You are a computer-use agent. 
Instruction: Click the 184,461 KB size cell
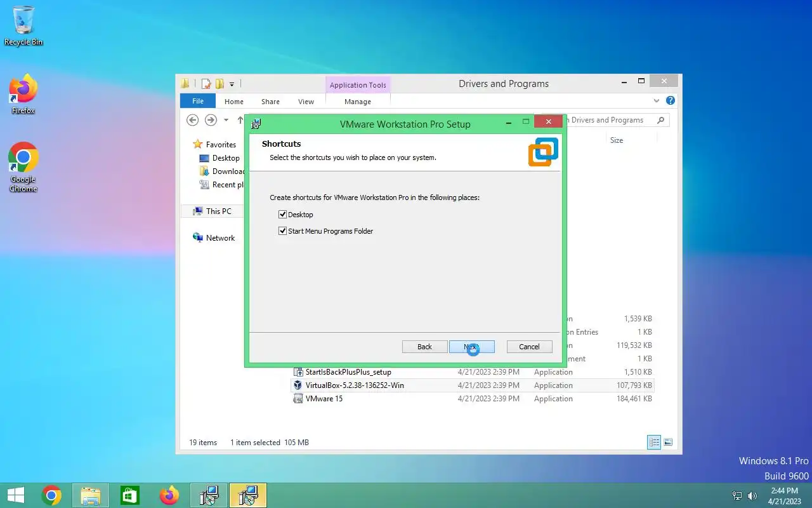click(x=634, y=399)
